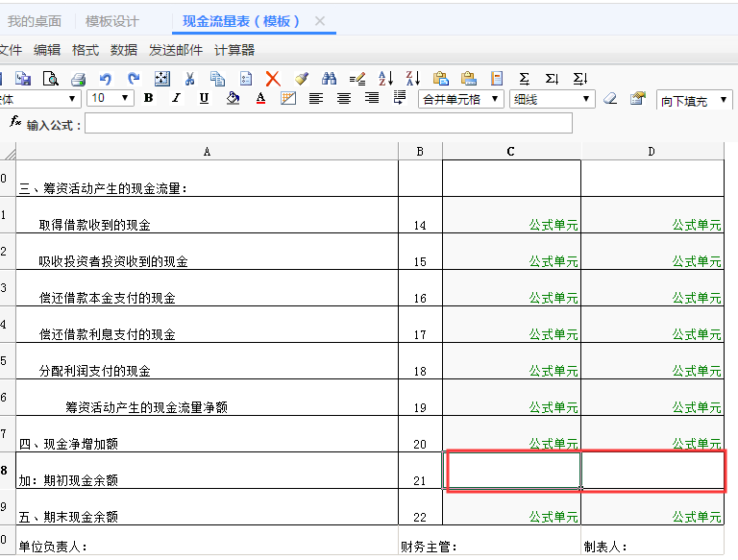
Task: Click the undo arrow icon
Action: coord(106,79)
